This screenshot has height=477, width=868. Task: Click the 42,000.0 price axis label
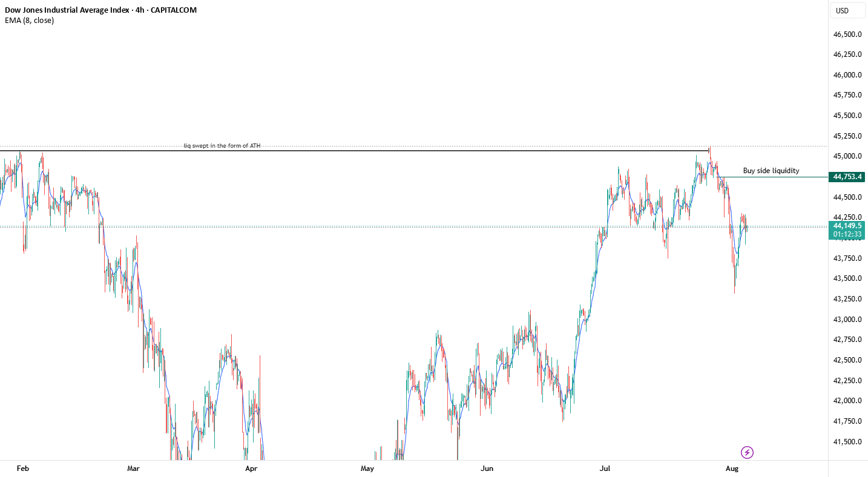(x=847, y=401)
